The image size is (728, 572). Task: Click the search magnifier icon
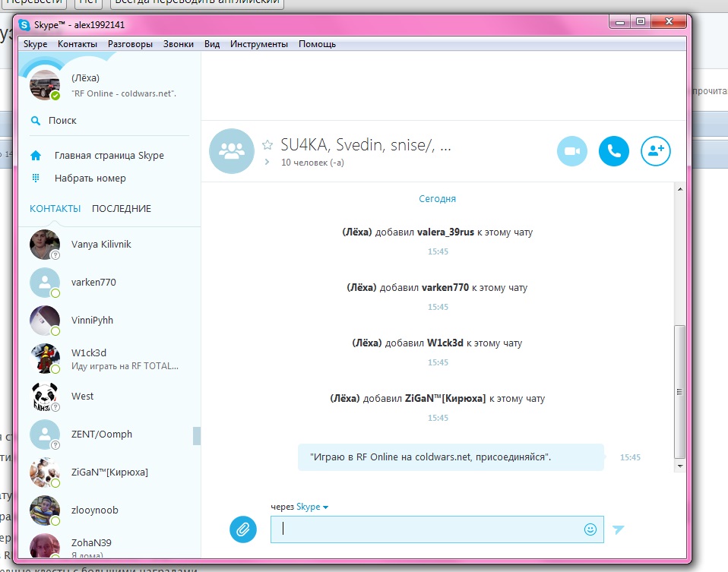[35, 121]
